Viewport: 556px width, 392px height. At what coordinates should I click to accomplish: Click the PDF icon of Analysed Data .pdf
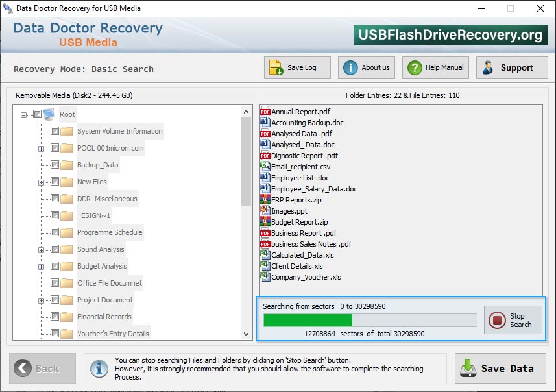[265, 134]
